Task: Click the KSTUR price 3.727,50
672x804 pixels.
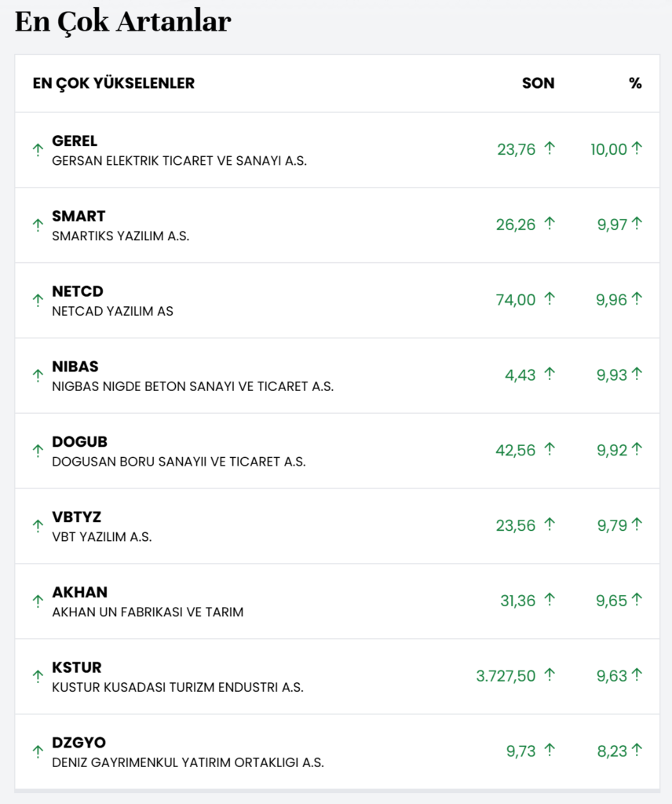Action: point(506,676)
